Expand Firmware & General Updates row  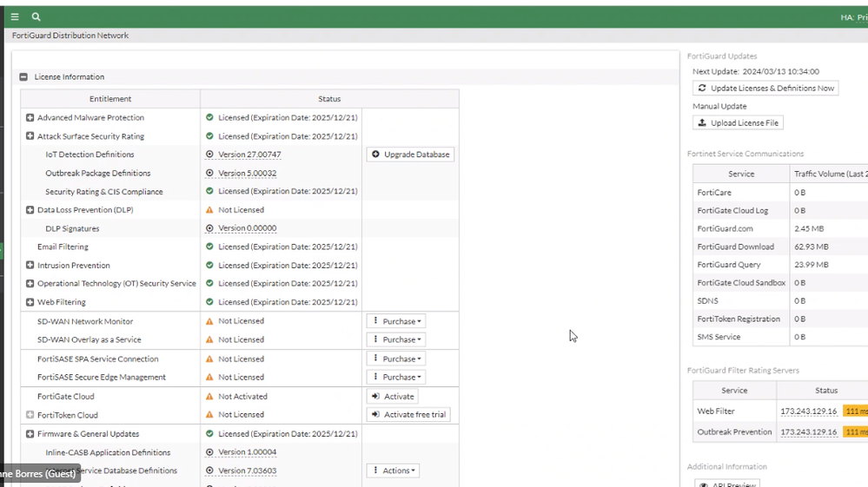coord(30,434)
